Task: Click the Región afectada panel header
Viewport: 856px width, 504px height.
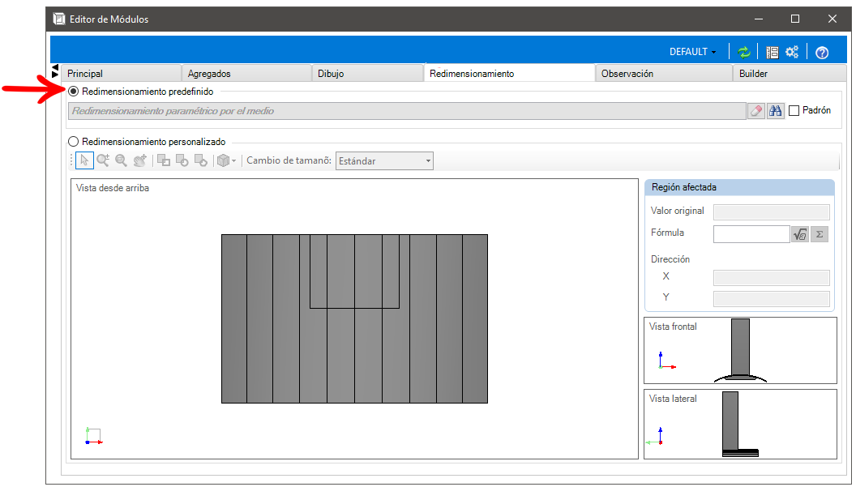Action: pos(740,188)
